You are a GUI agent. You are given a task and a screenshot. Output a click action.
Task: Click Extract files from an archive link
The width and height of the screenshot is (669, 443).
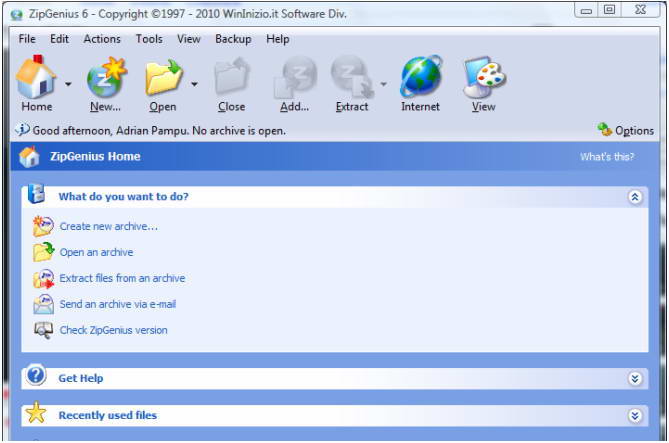pos(122,278)
